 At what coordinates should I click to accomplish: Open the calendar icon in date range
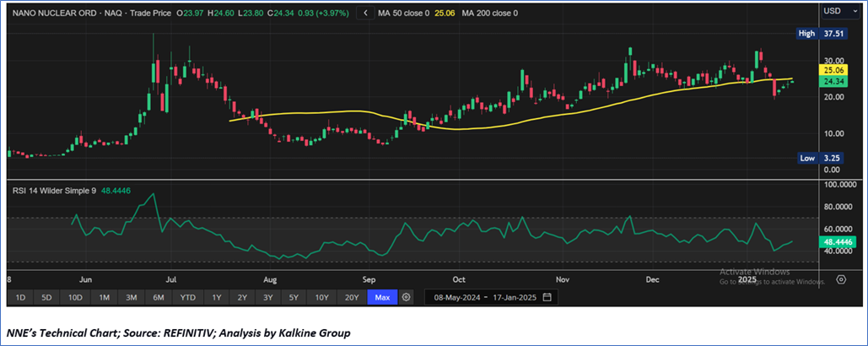547,297
